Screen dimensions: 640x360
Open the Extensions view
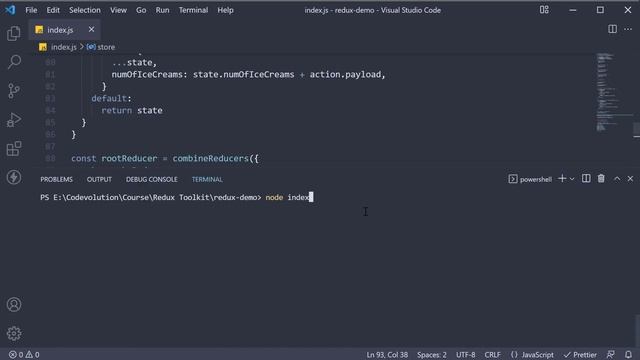[x=14, y=149]
